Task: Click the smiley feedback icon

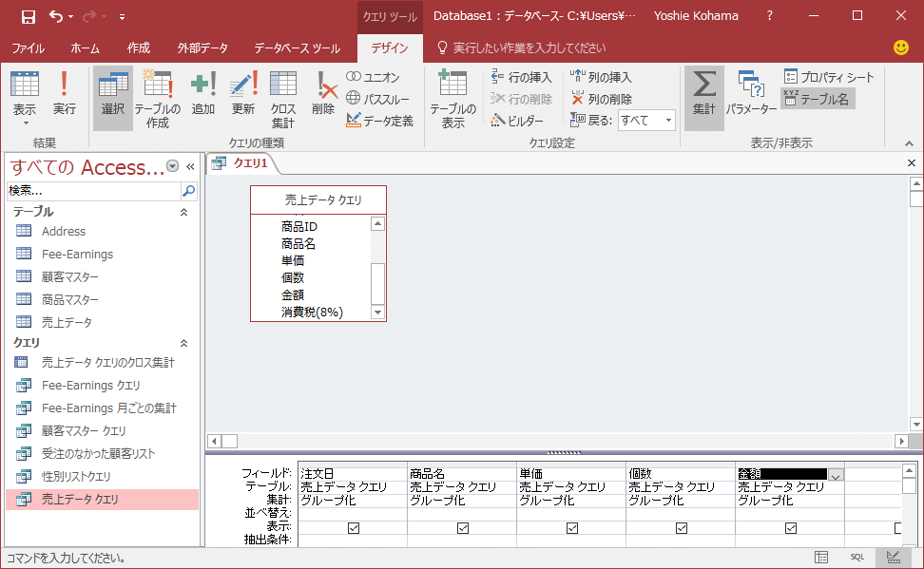Action: [x=901, y=47]
